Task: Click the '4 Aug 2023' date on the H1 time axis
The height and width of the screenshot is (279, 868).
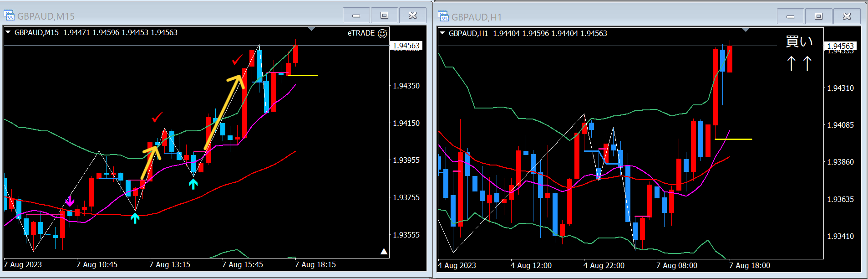Action: tap(457, 265)
